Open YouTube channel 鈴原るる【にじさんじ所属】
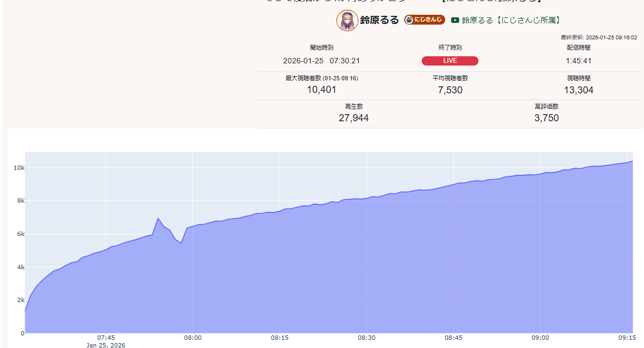The height and width of the screenshot is (348, 644). point(511,20)
